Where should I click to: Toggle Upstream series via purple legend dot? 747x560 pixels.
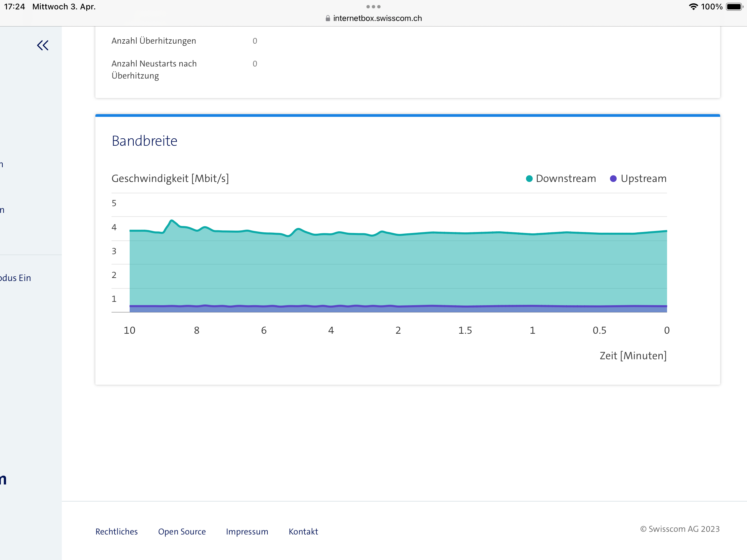613,179
